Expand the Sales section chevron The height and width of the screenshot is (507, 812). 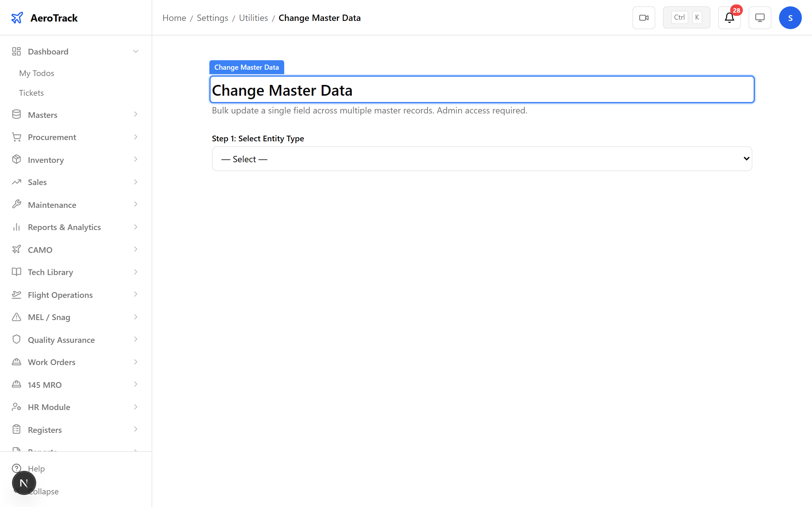tap(135, 182)
